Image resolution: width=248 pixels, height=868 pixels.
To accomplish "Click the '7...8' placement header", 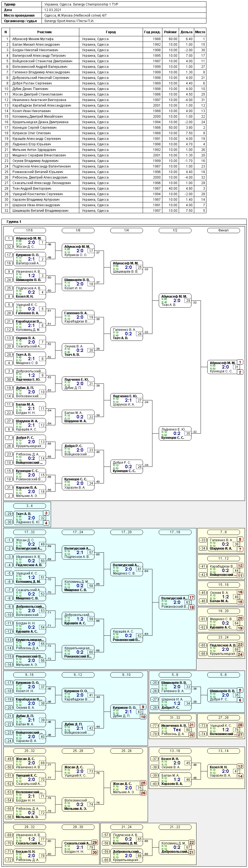I will coord(223,532).
